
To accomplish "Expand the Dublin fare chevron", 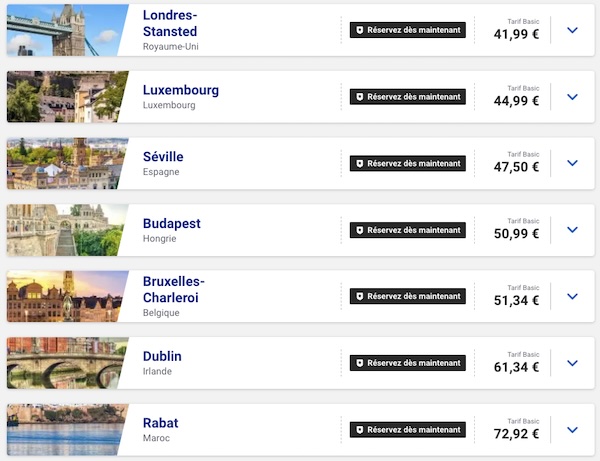I will 572,363.
